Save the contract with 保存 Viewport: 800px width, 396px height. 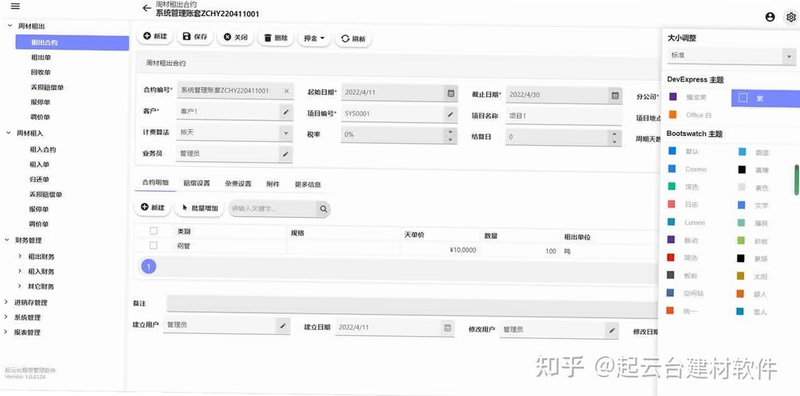pos(194,37)
